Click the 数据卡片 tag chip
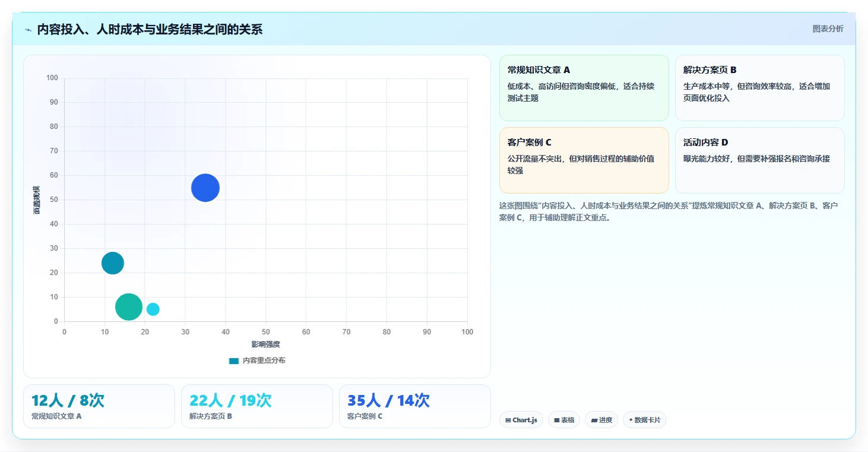 [645, 420]
